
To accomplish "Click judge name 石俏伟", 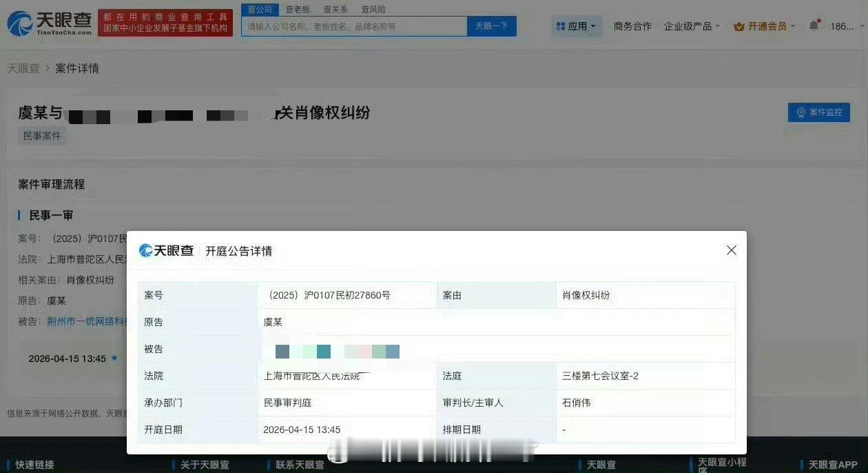I will pos(577,403).
